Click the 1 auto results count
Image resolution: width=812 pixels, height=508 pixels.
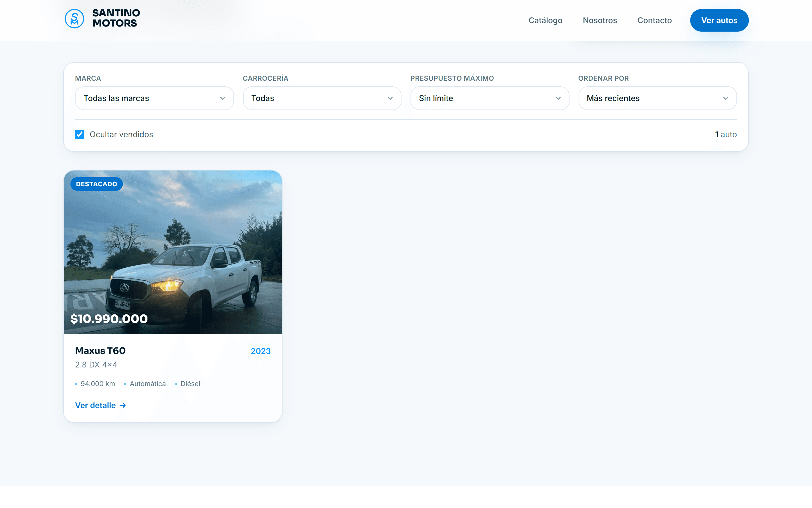click(726, 134)
